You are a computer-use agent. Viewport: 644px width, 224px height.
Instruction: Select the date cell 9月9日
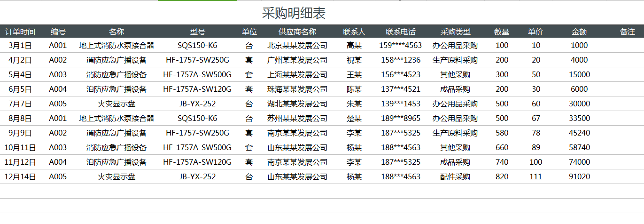click(20, 133)
